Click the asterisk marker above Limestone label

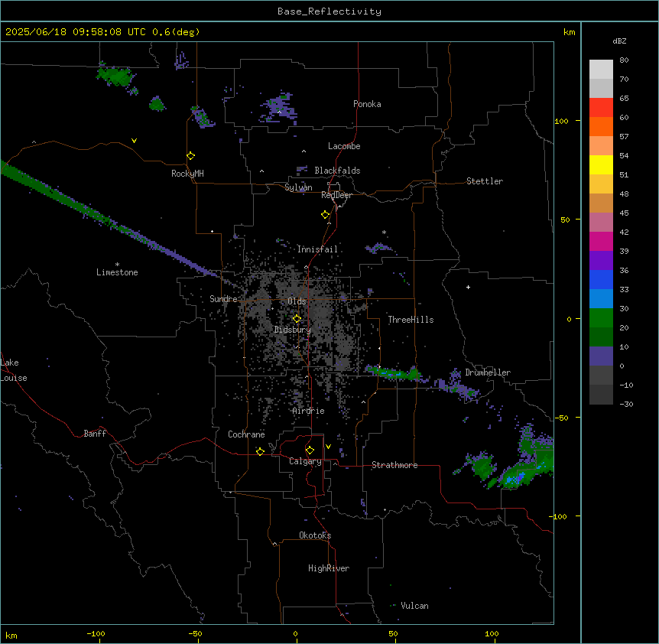(x=117, y=265)
